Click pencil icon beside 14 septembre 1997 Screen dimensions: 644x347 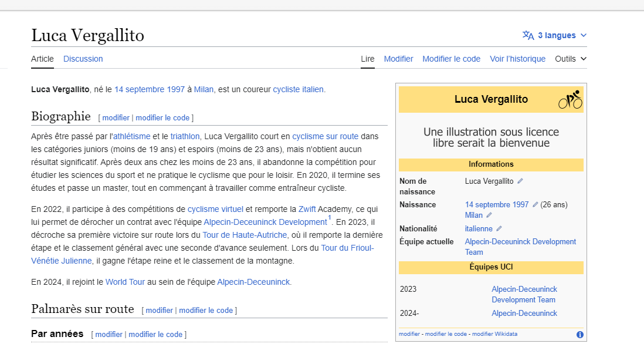[535, 205]
